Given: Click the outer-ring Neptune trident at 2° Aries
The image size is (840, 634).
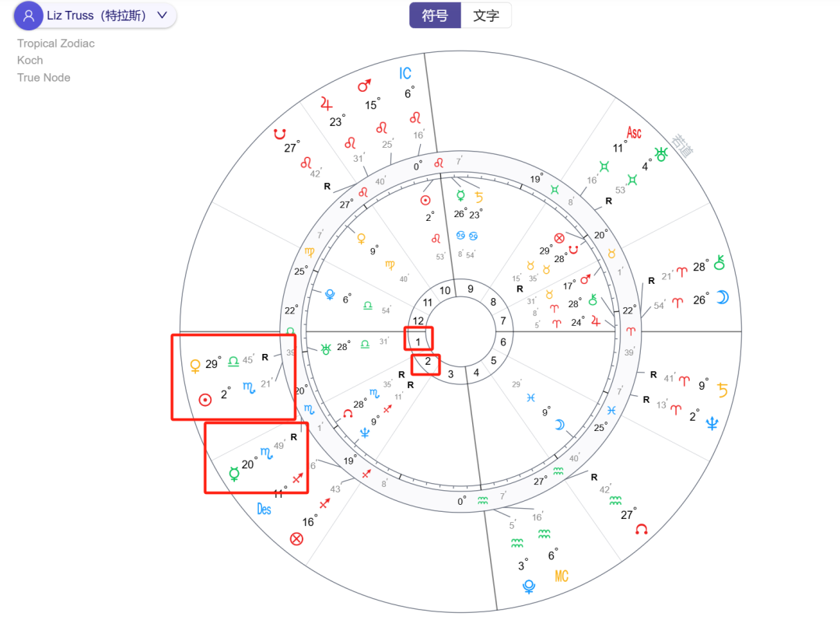Looking at the screenshot, I should [x=712, y=424].
